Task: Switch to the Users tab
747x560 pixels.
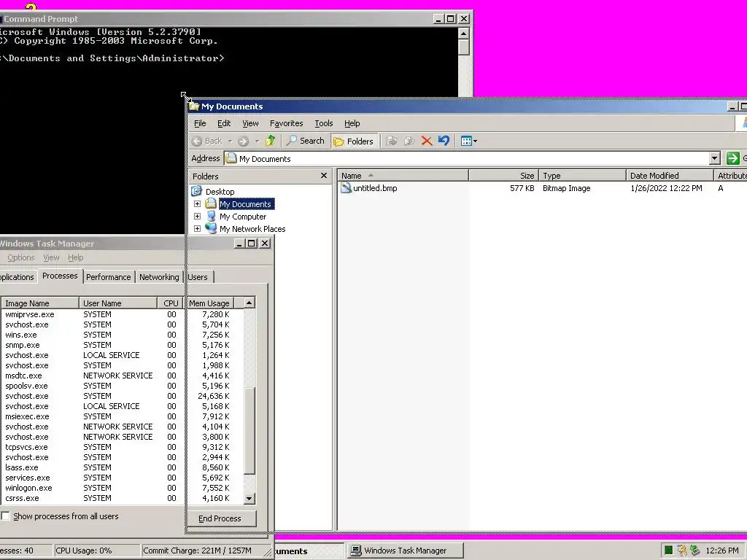Action: pyautogui.click(x=198, y=277)
